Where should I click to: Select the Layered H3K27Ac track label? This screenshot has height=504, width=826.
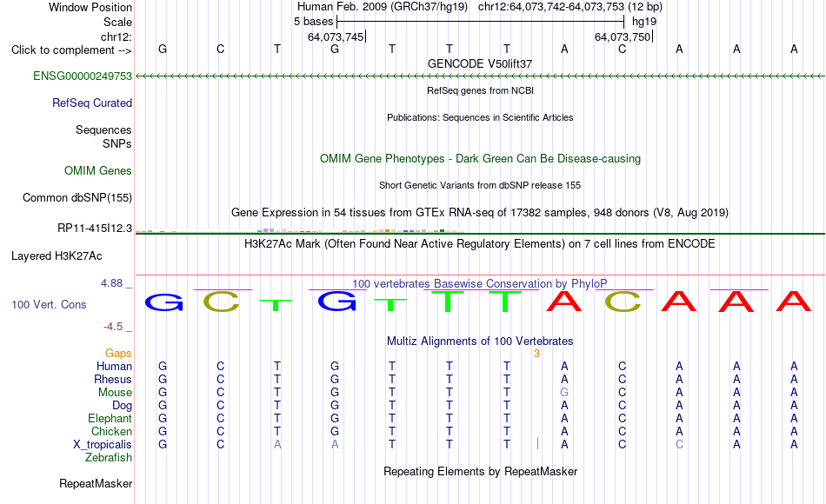click(57, 256)
